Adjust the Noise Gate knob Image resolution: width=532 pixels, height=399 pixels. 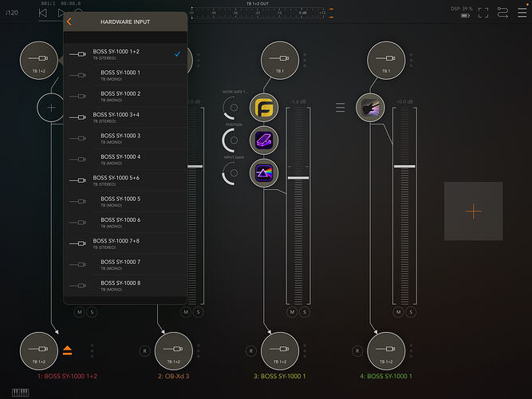(232, 108)
